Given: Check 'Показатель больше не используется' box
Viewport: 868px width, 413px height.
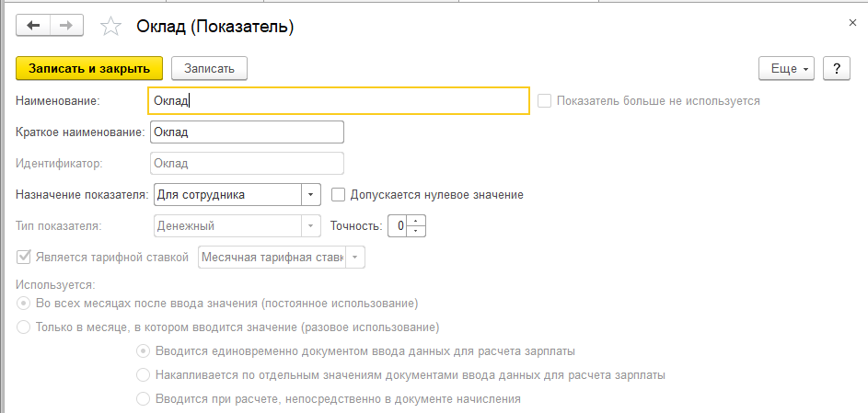Looking at the screenshot, I should pyautogui.click(x=545, y=100).
